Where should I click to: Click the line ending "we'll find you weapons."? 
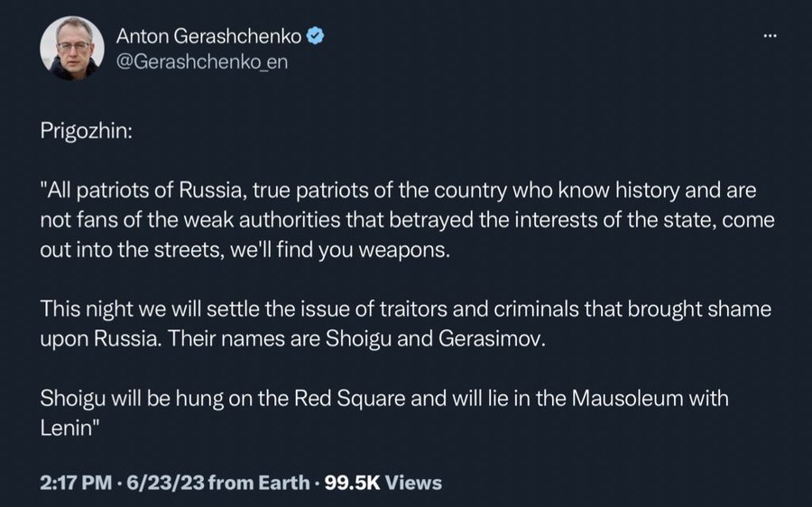click(x=245, y=250)
